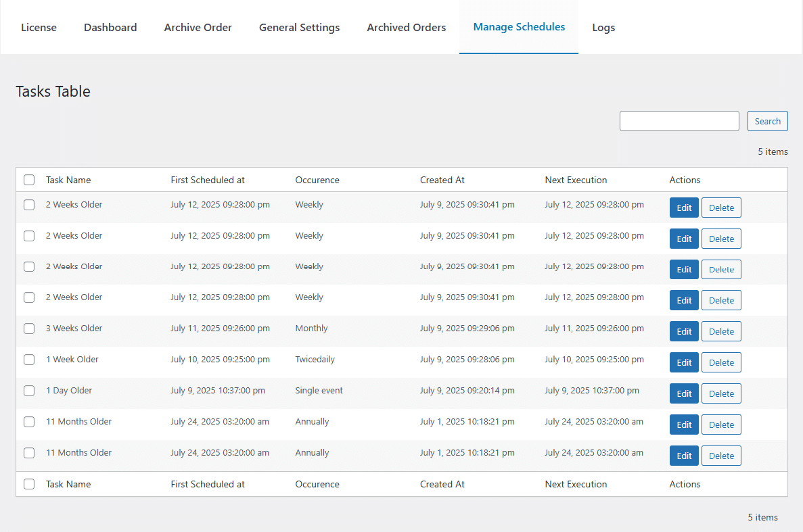Edit the 1 Day Older task
The image size is (803, 532).
point(684,394)
